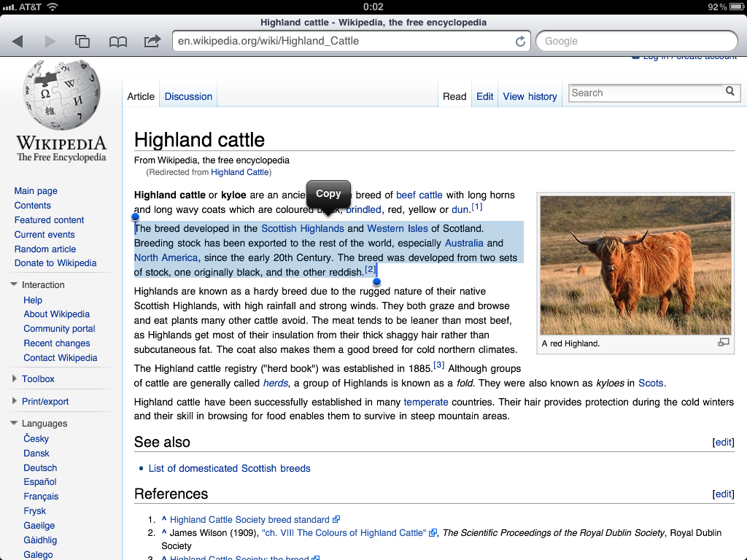
Task: Click the Wikipedia search magnifier icon
Action: (x=729, y=92)
